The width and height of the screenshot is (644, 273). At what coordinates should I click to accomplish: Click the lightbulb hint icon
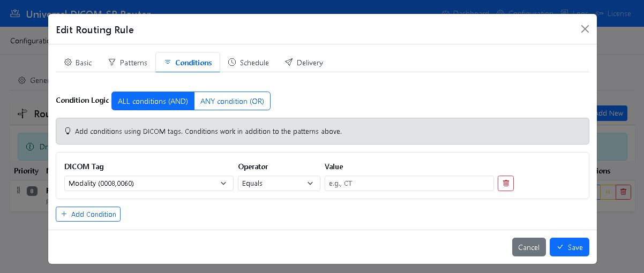pos(68,131)
